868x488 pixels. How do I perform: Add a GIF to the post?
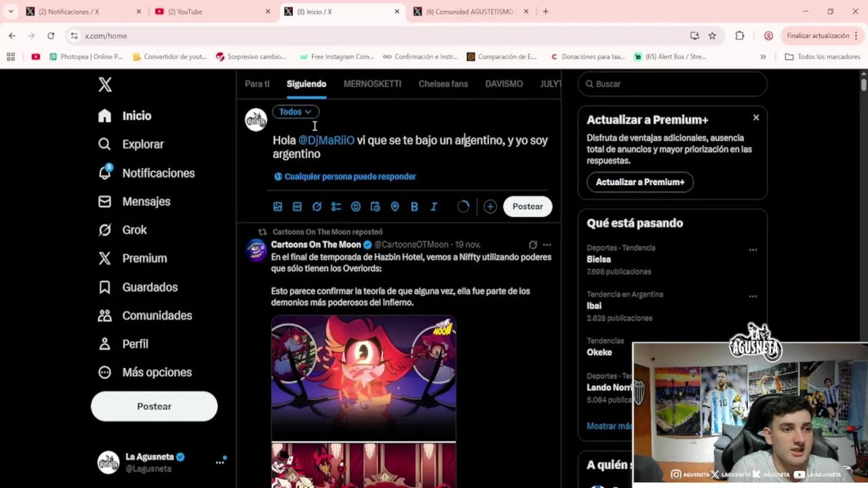(x=297, y=207)
